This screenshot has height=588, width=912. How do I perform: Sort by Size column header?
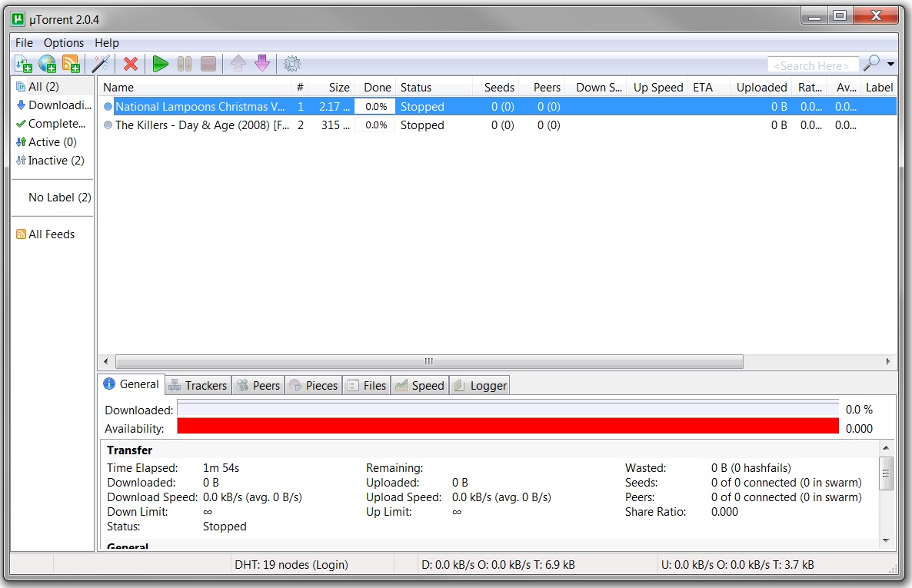pyautogui.click(x=331, y=88)
